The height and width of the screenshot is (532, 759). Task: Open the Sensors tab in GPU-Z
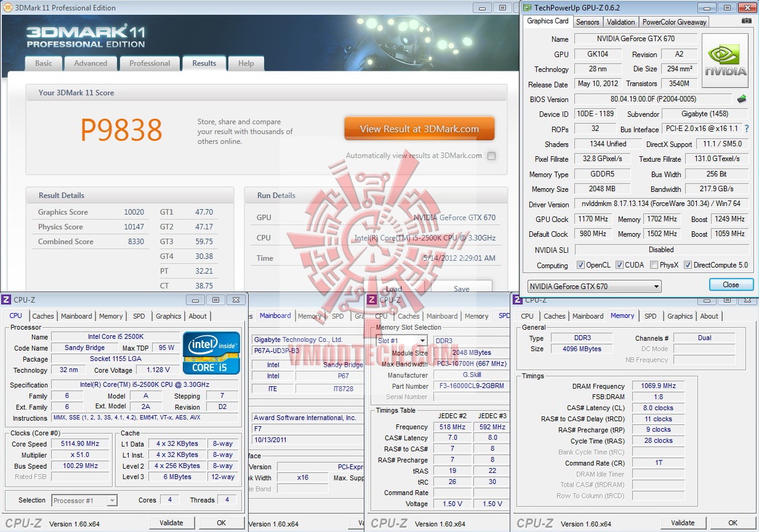(587, 22)
